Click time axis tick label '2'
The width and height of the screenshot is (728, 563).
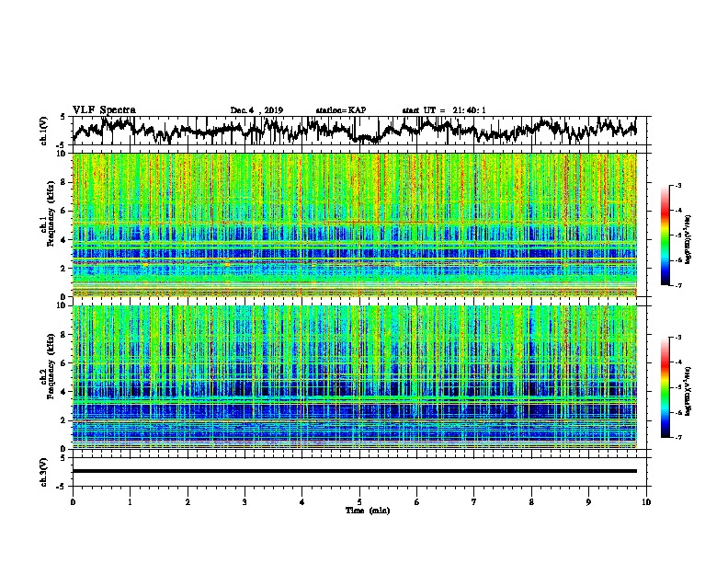point(188,502)
